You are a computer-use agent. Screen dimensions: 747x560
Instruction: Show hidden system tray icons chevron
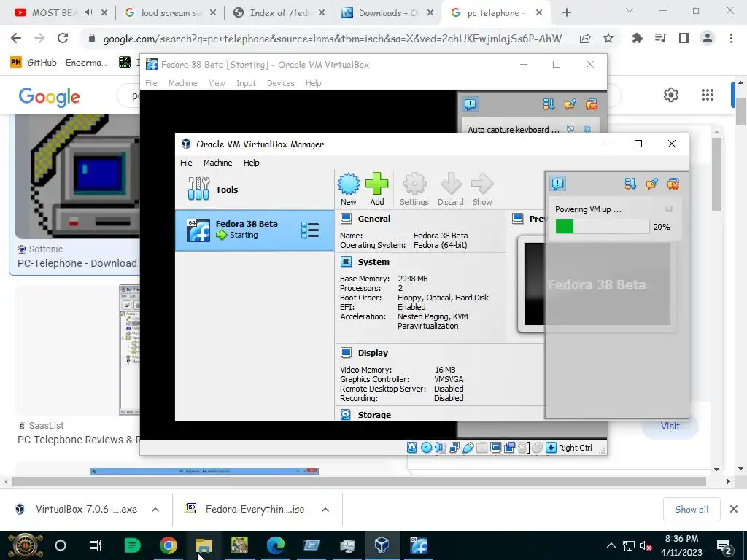click(x=611, y=545)
